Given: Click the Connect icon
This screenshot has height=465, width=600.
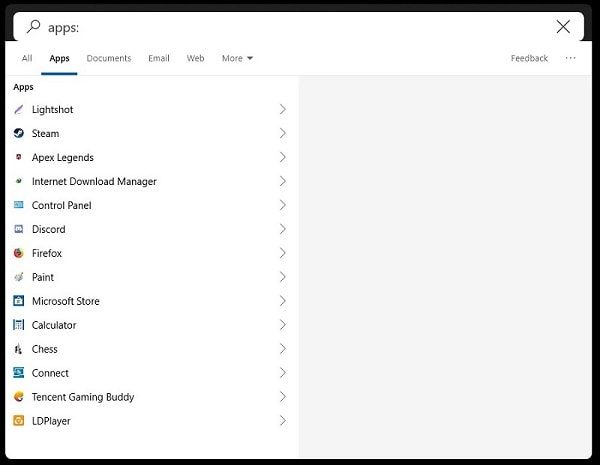Looking at the screenshot, I should pyautogui.click(x=18, y=373).
